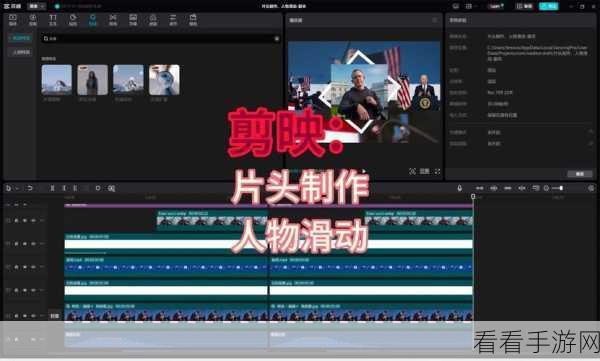The width and height of the screenshot is (600, 361).
Task: Open more options for the main track
Action: [42, 316]
